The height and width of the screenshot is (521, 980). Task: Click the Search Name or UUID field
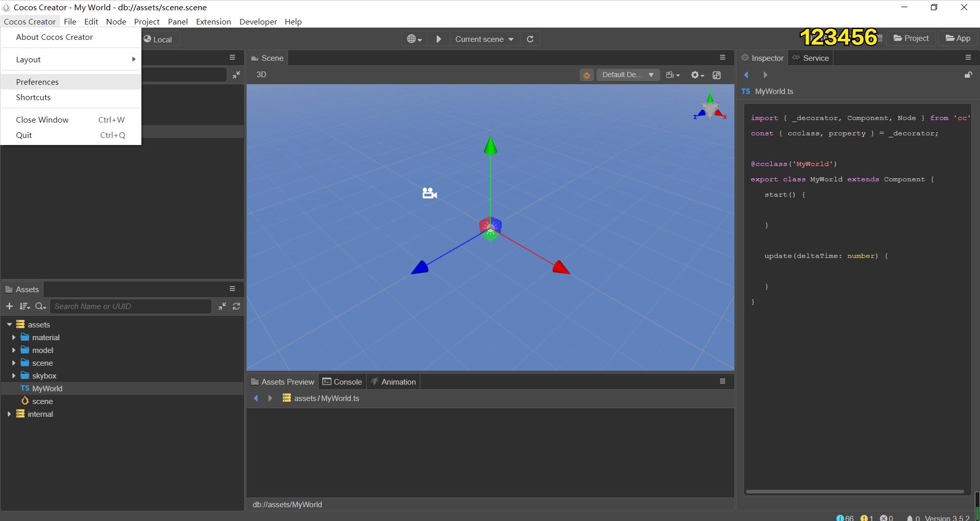coord(131,306)
